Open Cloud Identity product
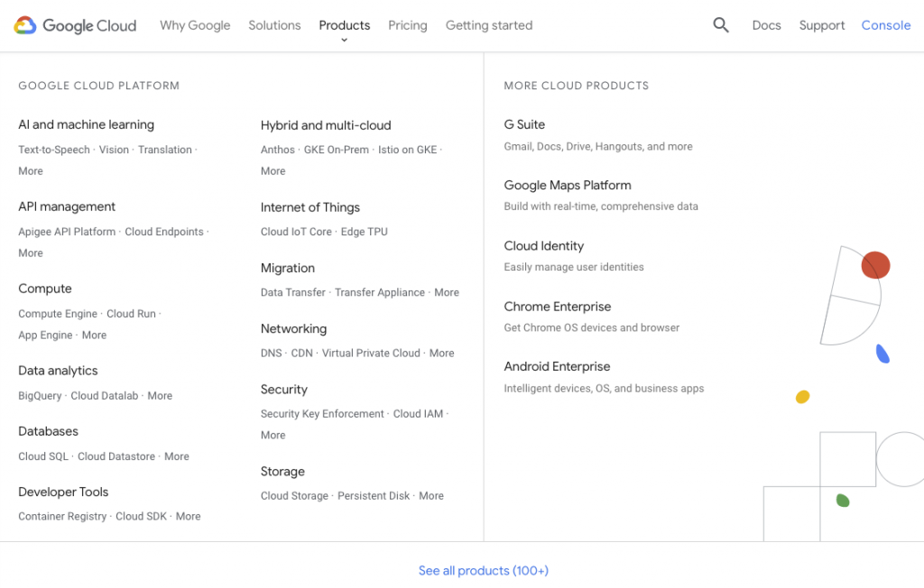924x588 pixels. (x=544, y=245)
